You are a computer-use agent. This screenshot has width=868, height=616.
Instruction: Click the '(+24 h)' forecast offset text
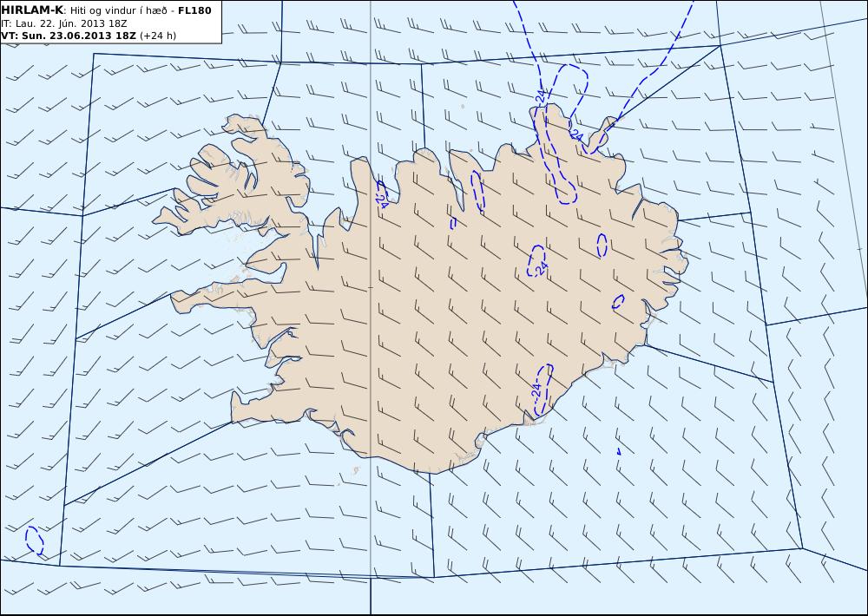tap(158, 36)
